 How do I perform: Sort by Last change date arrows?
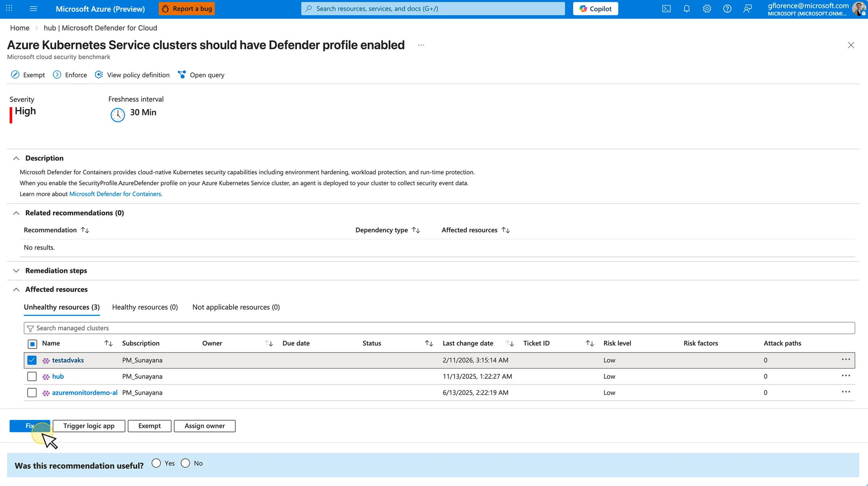(x=510, y=343)
